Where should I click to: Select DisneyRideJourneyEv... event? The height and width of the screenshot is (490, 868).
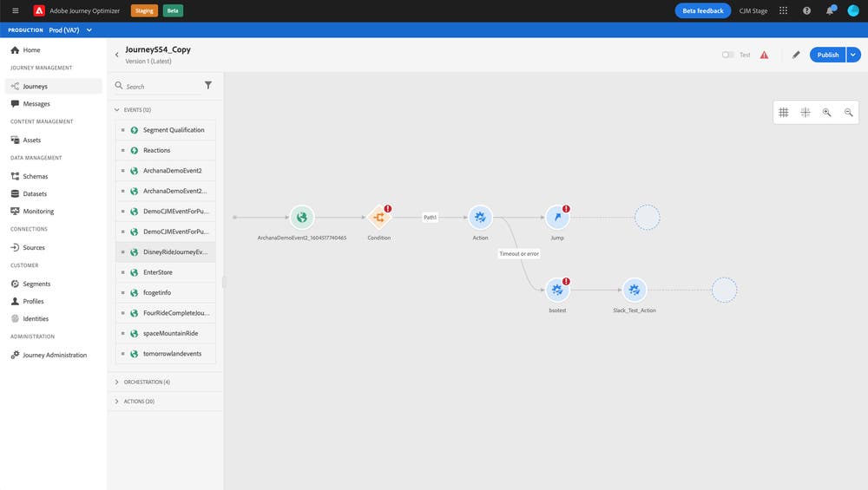[x=166, y=252]
